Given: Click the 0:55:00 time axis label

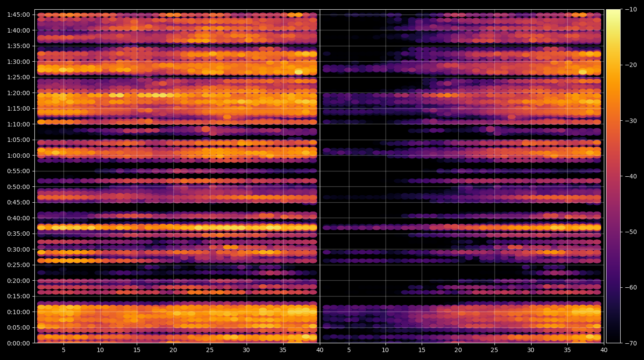Looking at the screenshot, I should (19, 171).
